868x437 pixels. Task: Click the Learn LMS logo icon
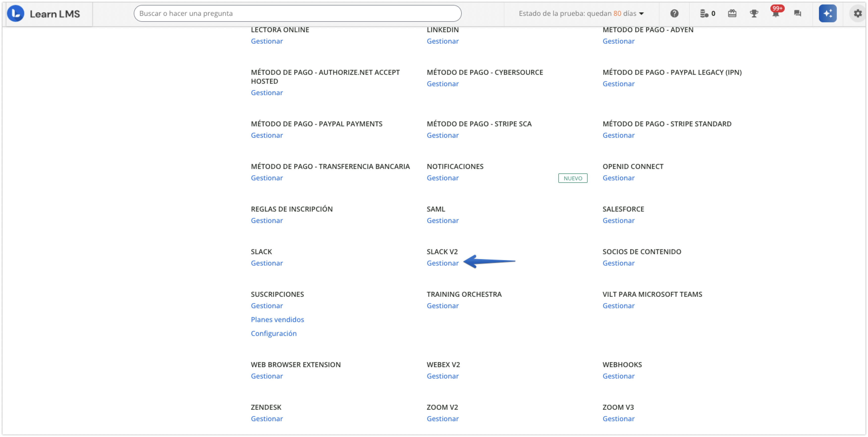pos(16,13)
